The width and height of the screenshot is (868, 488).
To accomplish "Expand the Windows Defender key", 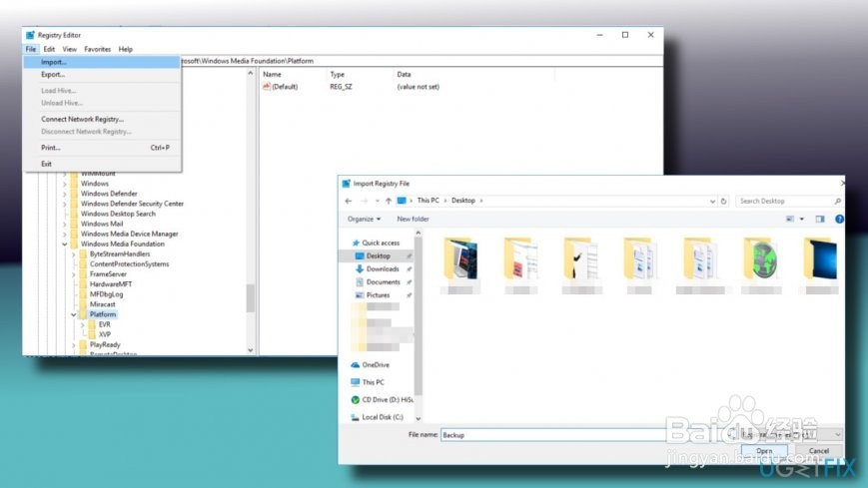I will [65, 194].
